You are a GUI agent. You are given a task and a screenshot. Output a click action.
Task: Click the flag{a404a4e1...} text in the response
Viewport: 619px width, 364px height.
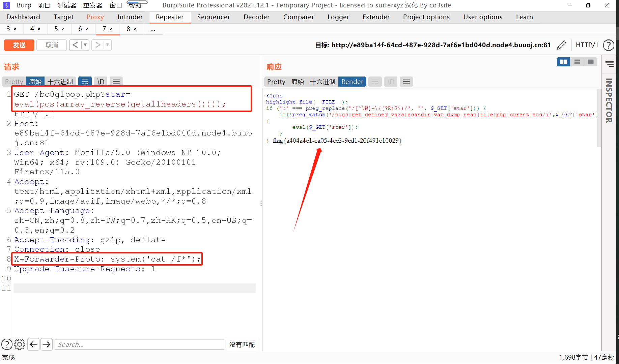337,141
